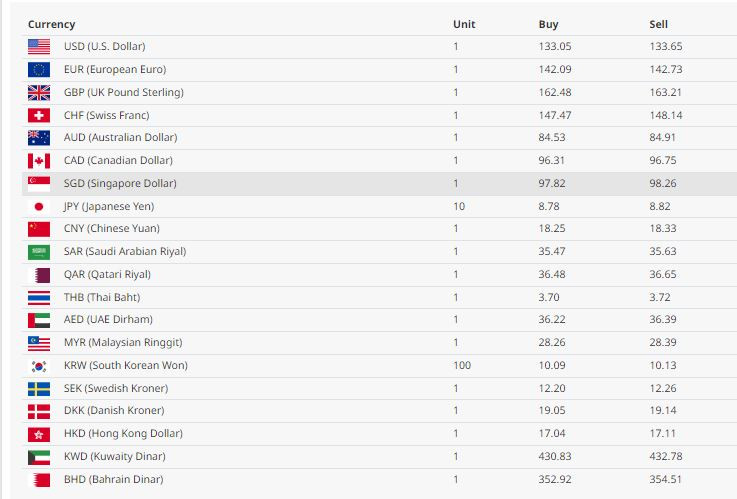
Task: Click the United States flag icon
Action: (x=39, y=47)
